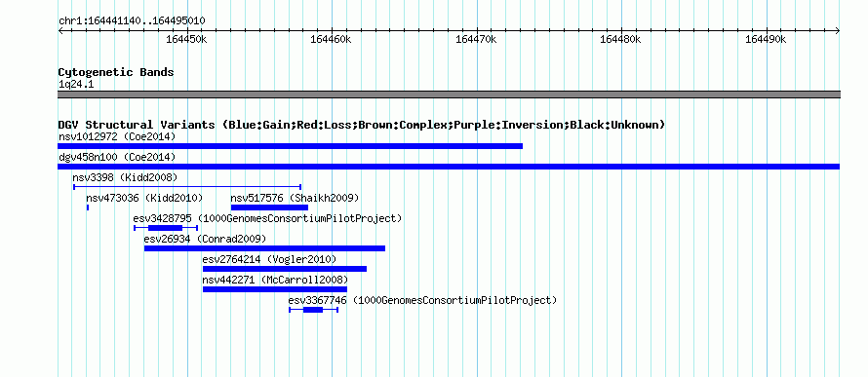Click the 164470k ruler position
This screenshot has width=868, height=377.
click(x=476, y=39)
